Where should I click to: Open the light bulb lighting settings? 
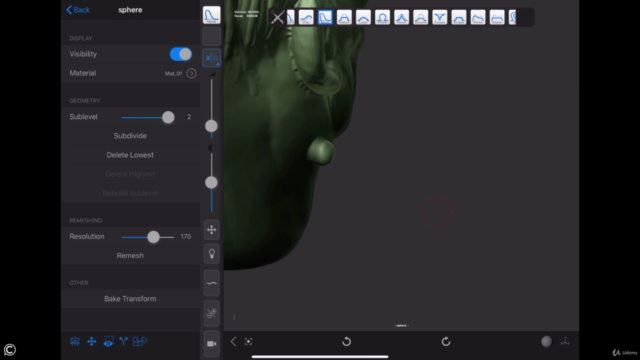click(211, 254)
